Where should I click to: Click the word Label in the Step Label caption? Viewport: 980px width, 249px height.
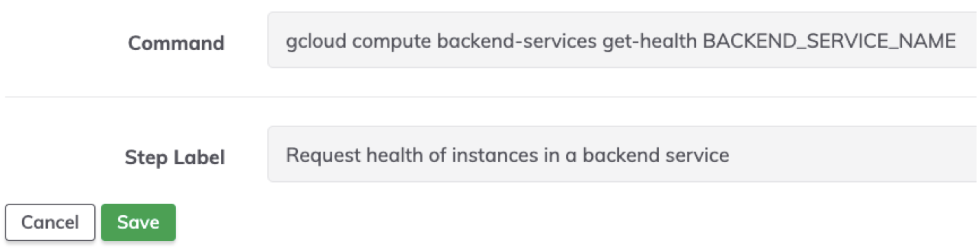(199, 157)
